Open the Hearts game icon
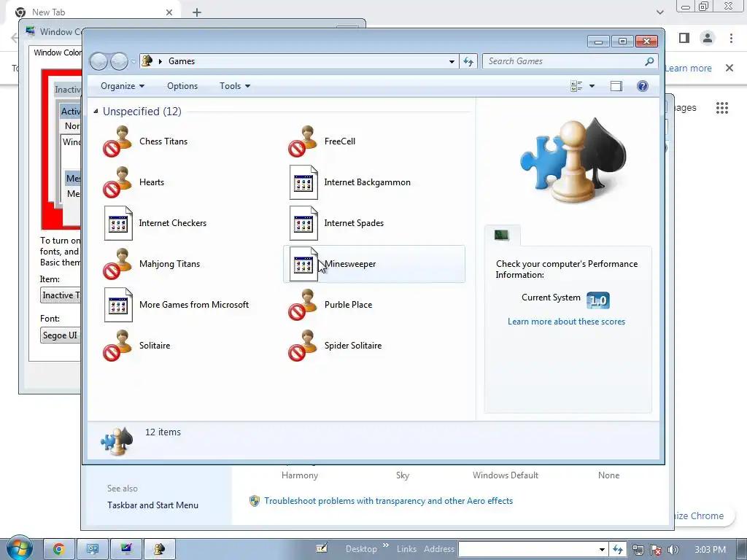 click(x=117, y=182)
